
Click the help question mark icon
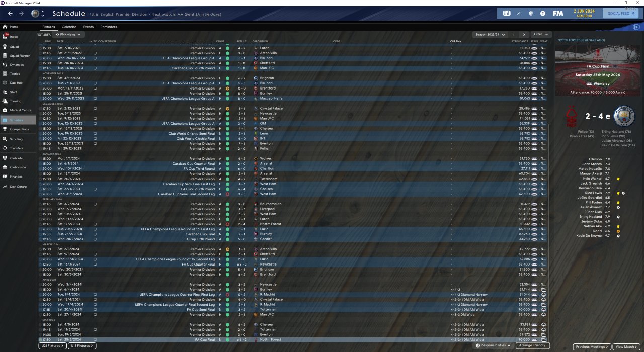(543, 13)
